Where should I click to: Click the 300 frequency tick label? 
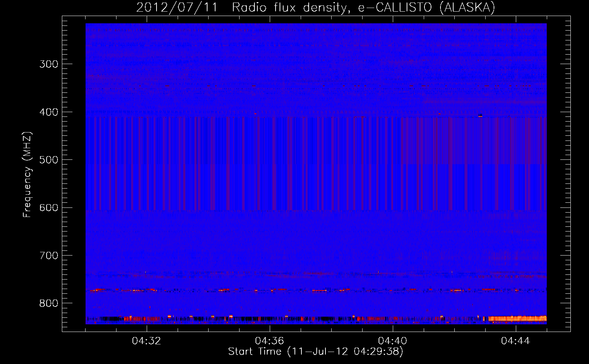tap(49, 64)
